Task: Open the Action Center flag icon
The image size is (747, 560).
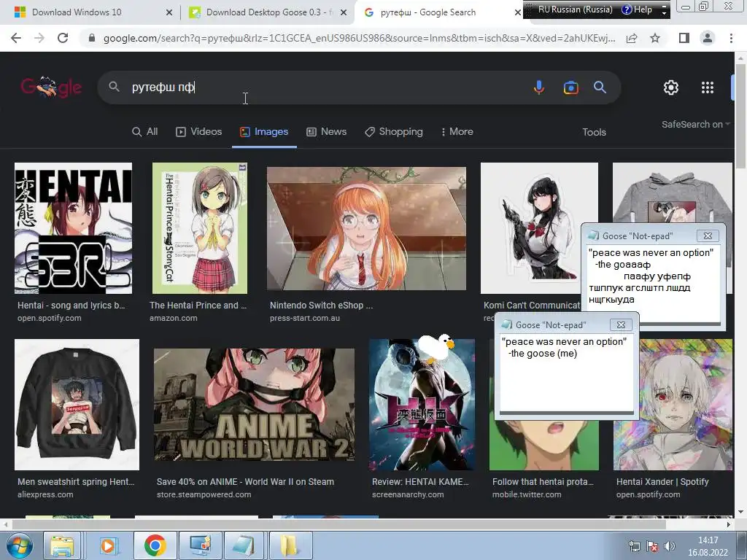Action: click(x=652, y=547)
